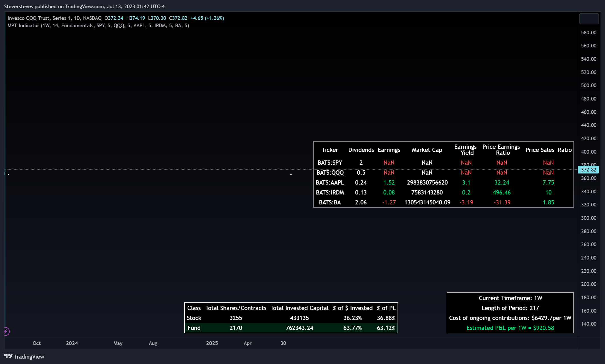This screenshot has width=605, height=364.
Task: Click the Apr label on time axis
Action: (x=248, y=343)
